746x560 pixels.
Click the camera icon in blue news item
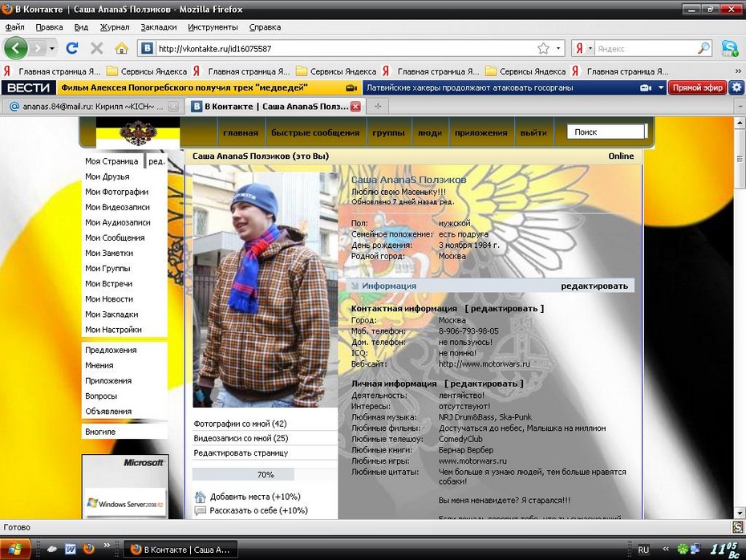646,88
